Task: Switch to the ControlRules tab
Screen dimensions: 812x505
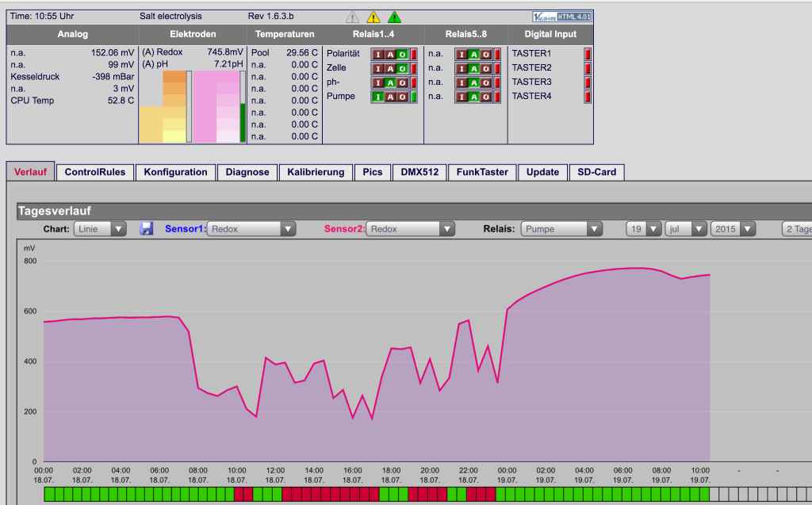Action: pyautogui.click(x=95, y=172)
